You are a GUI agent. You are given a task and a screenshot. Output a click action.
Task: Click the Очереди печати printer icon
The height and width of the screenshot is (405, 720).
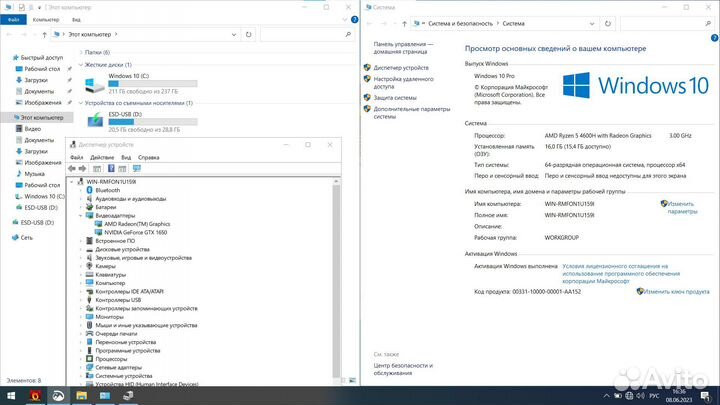90,334
